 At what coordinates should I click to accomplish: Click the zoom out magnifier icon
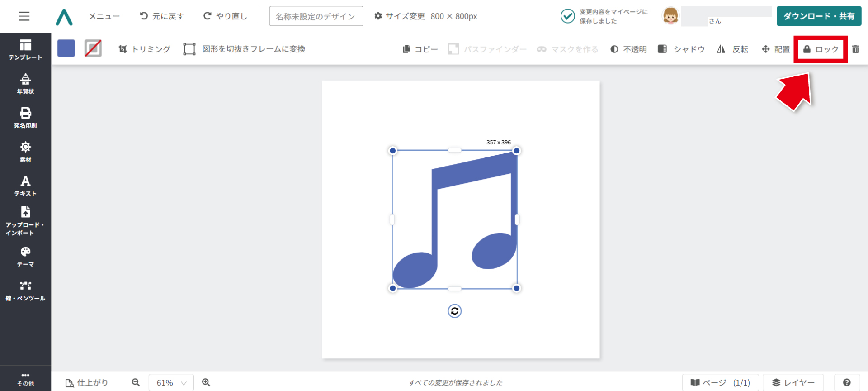pos(136,382)
